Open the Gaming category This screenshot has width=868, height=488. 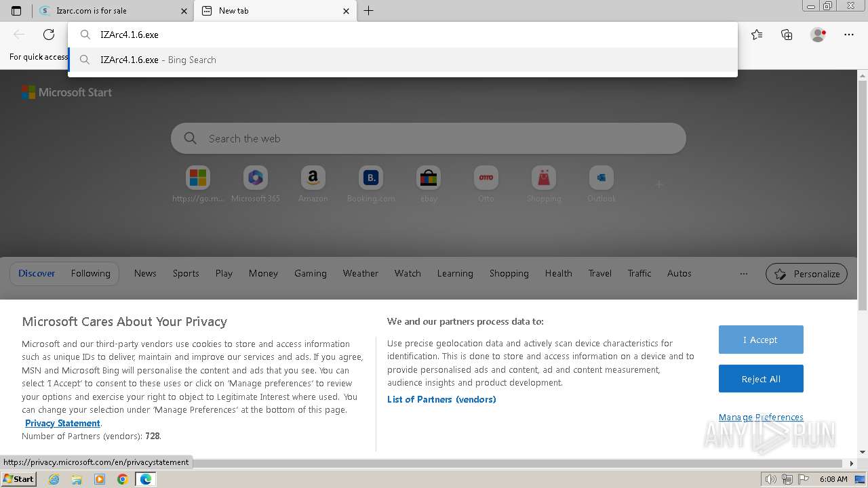(x=311, y=273)
